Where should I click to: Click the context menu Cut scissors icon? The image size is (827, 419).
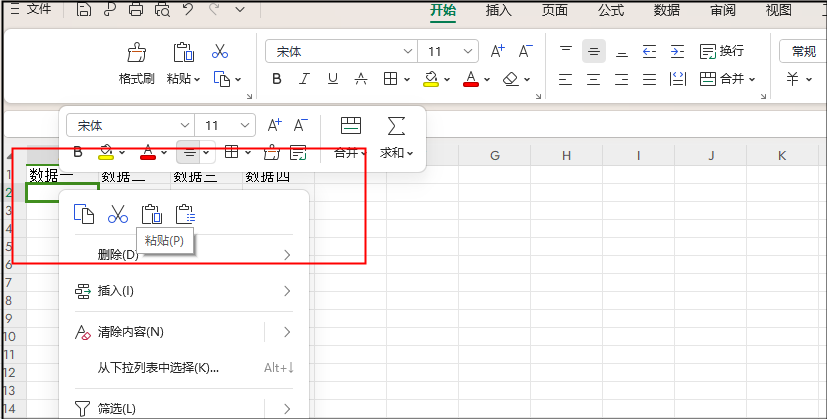pyautogui.click(x=118, y=214)
